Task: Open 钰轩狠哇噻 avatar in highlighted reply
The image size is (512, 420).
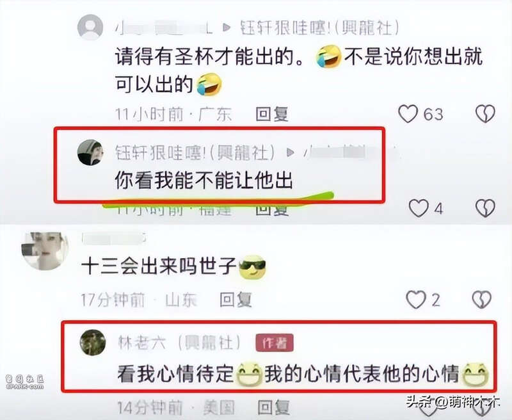Action: click(90, 152)
